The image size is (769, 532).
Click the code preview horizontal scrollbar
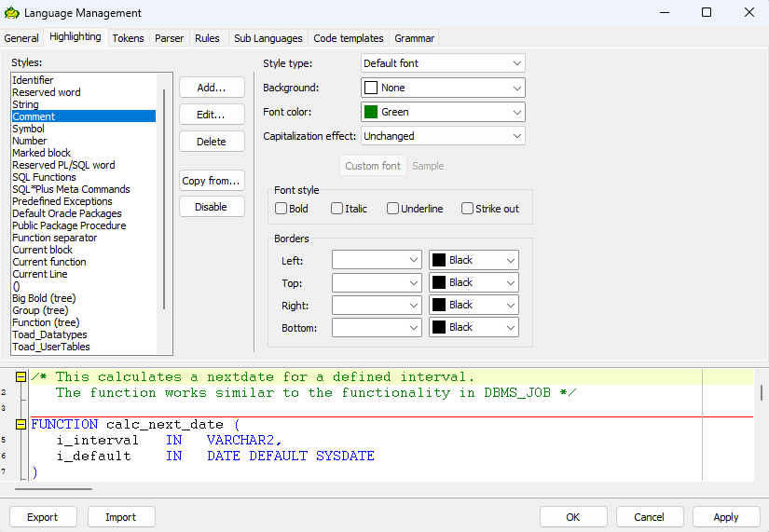pyautogui.click(x=53, y=489)
